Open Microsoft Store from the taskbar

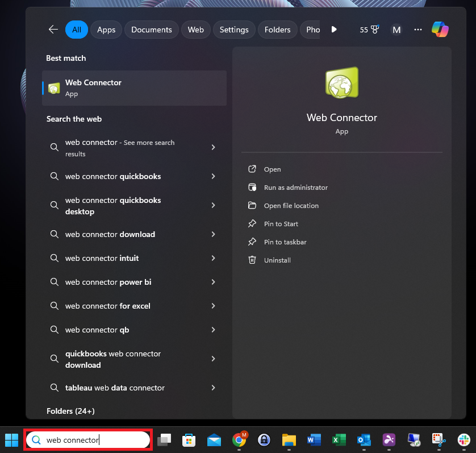189,439
